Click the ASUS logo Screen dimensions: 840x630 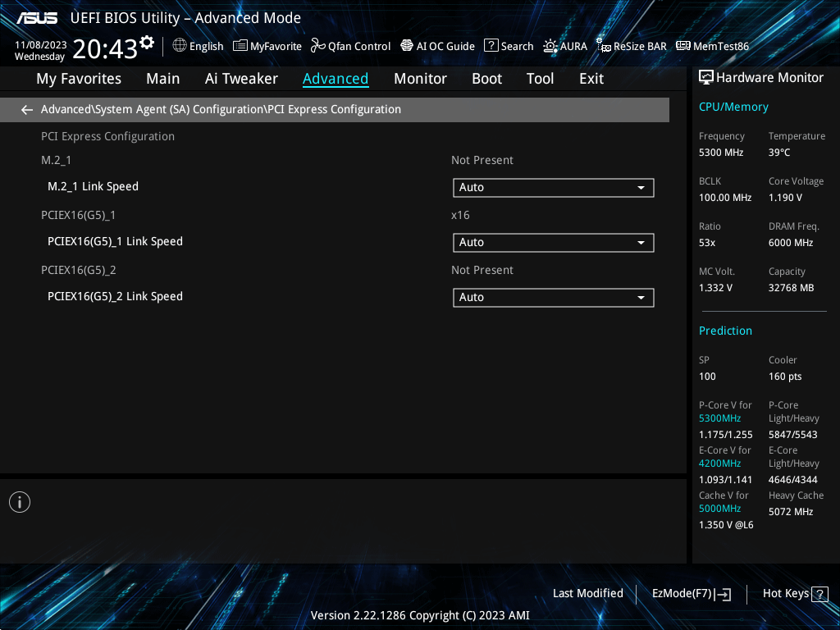pos(37,18)
